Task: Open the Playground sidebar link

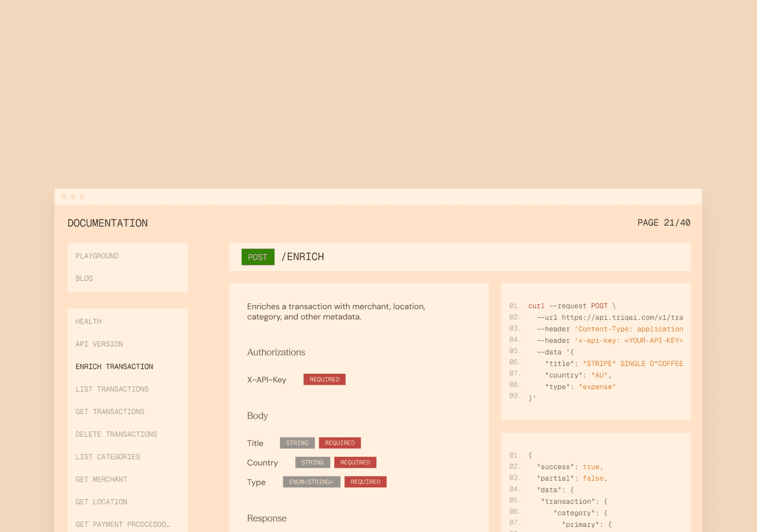Action: tap(97, 256)
